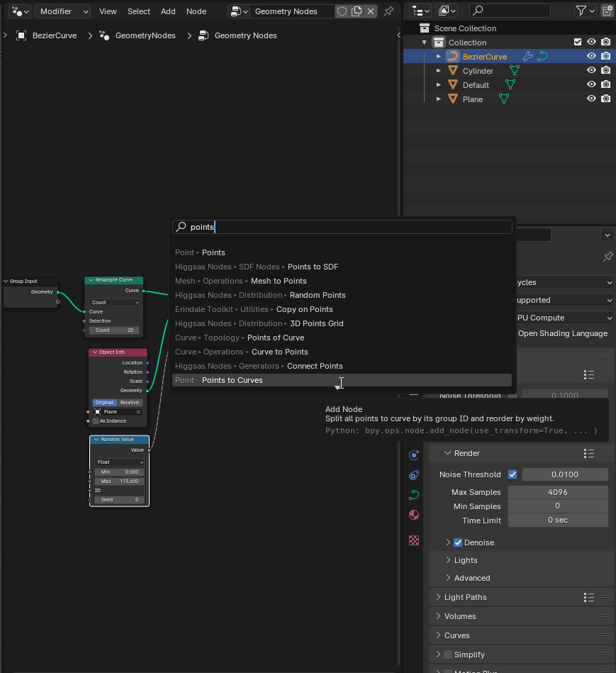Click the mesh data icon beside Cylinder
The width and height of the screenshot is (616, 673).
pyautogui.click(x=515, y=70)
